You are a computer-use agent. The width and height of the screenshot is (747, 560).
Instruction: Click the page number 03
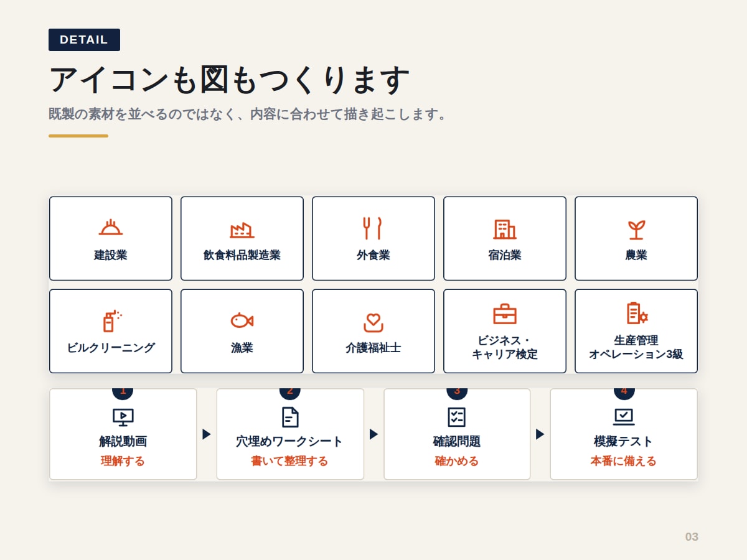coord(692,537)
